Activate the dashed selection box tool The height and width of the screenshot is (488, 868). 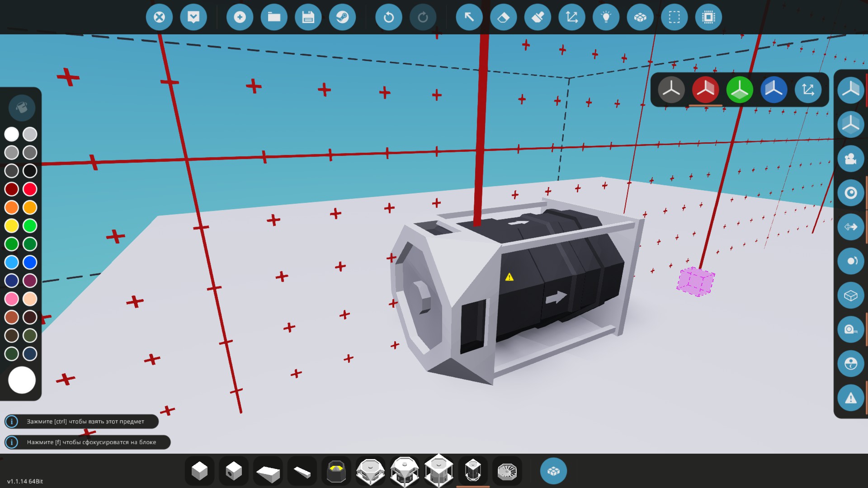(675, 17)
